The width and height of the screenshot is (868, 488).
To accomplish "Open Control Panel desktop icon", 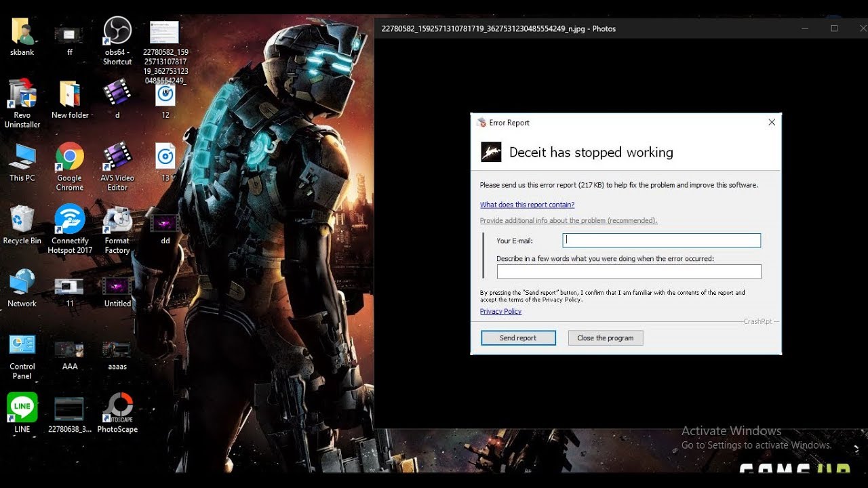I will 22,344.
